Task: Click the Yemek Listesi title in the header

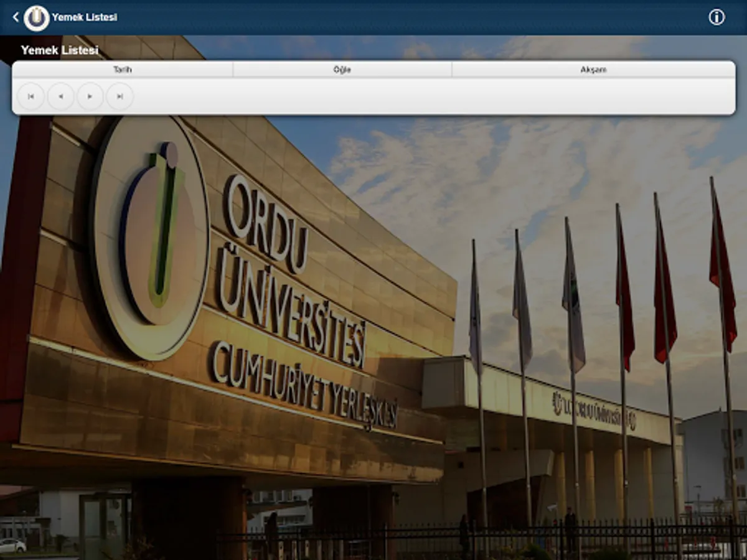Action: (85, 17)
